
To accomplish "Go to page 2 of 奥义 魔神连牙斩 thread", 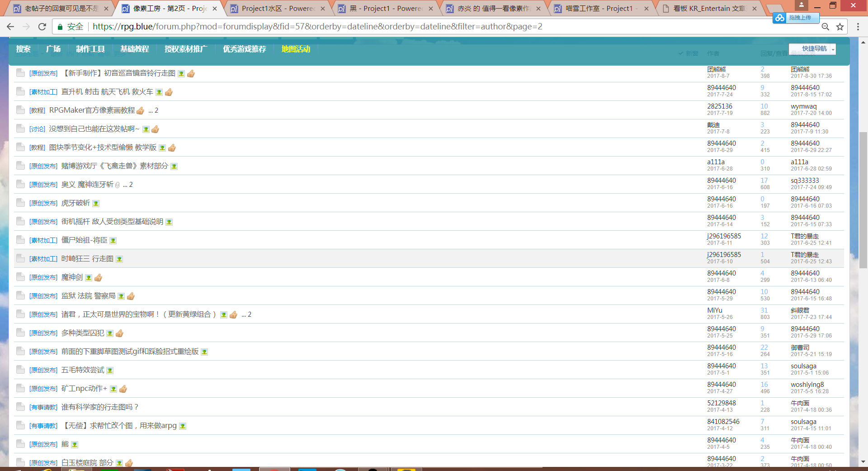I will (131, 185).
